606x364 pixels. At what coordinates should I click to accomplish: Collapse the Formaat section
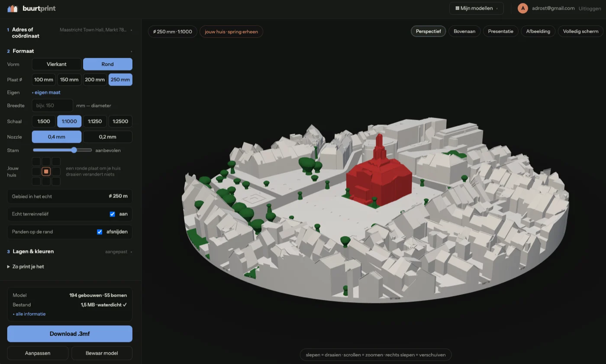pyautogui.click(x=70, y=51)
